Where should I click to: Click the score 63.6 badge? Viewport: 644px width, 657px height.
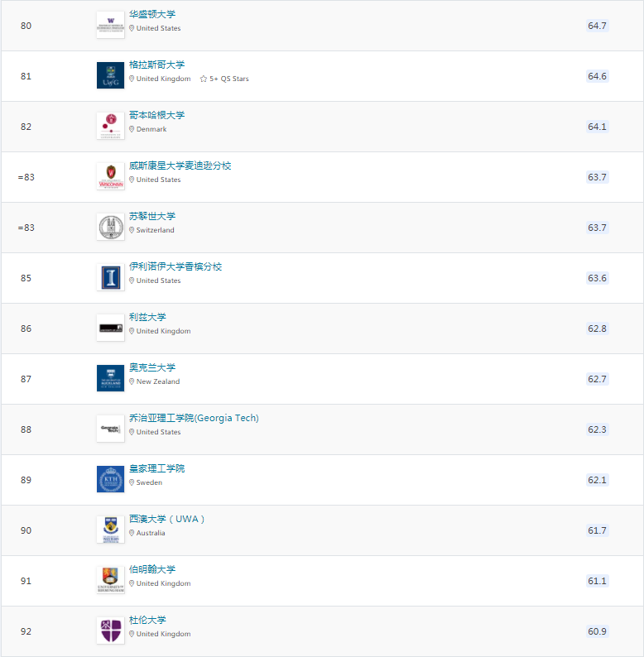(x=597, y=278)
